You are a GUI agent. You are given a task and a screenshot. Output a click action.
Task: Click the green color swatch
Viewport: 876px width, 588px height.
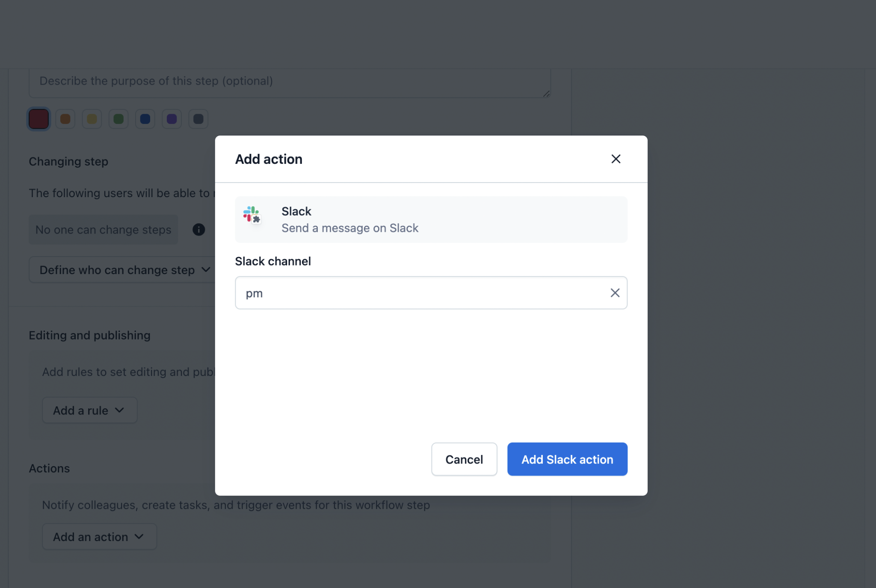point(118,118)
